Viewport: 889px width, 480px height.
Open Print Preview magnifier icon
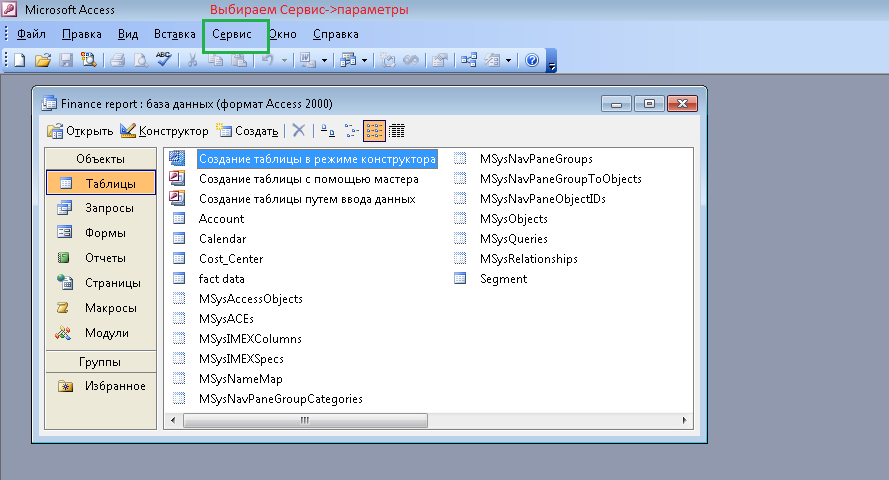coord(140,60)
